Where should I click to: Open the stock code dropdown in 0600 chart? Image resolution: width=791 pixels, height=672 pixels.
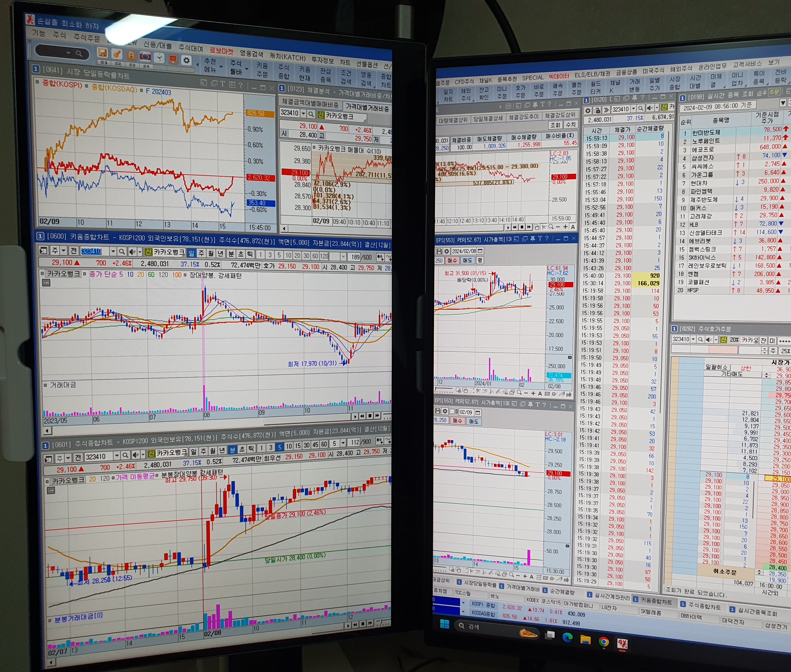(x=113, y=251)
